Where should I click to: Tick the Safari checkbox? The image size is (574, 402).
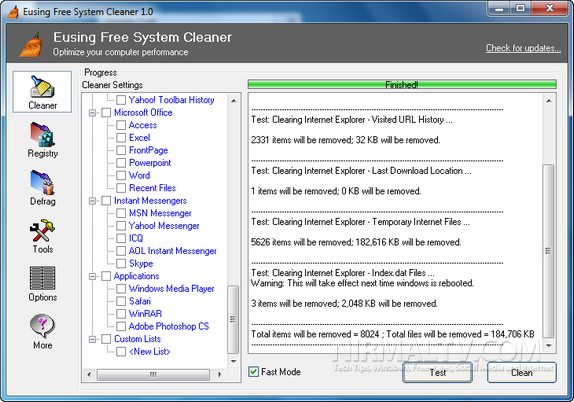[121, 301]
